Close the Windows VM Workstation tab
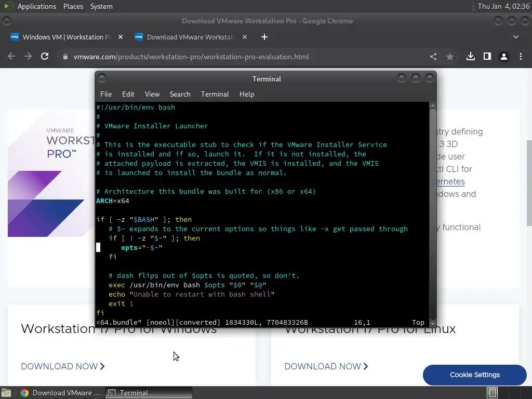 [x=121, y=37]
